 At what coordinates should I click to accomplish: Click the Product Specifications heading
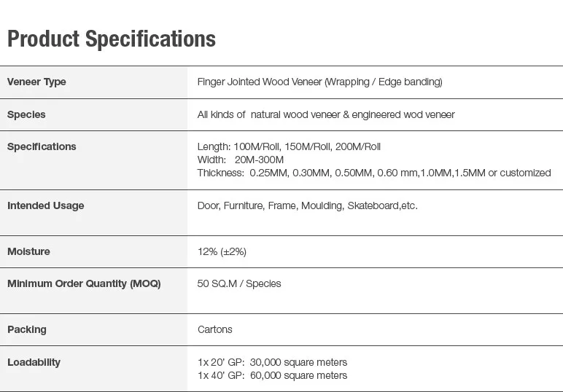click(x=112, y=39)
